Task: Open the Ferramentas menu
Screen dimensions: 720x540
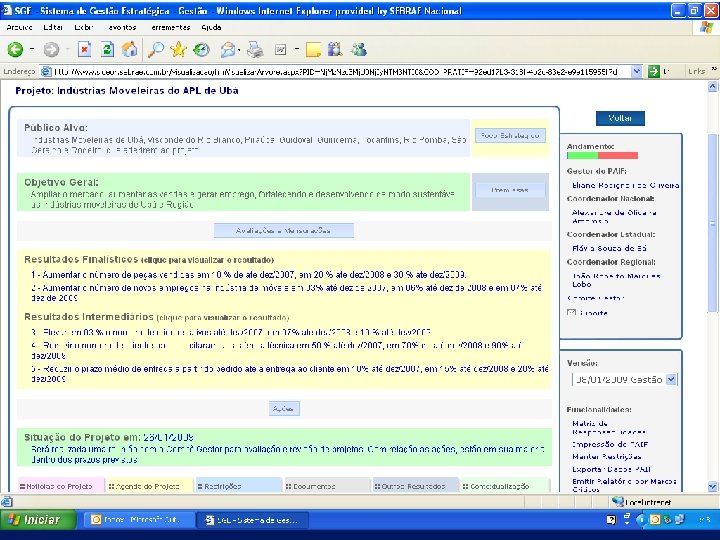Action: pos(170,28)
